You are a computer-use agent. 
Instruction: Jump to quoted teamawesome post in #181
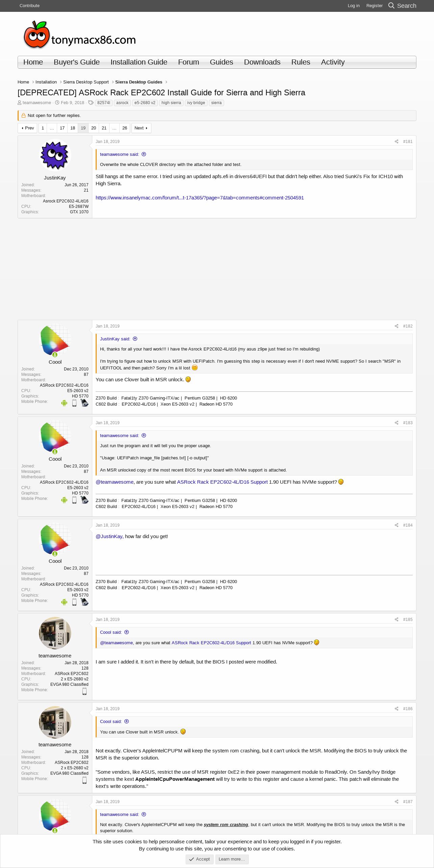point(144,154)
